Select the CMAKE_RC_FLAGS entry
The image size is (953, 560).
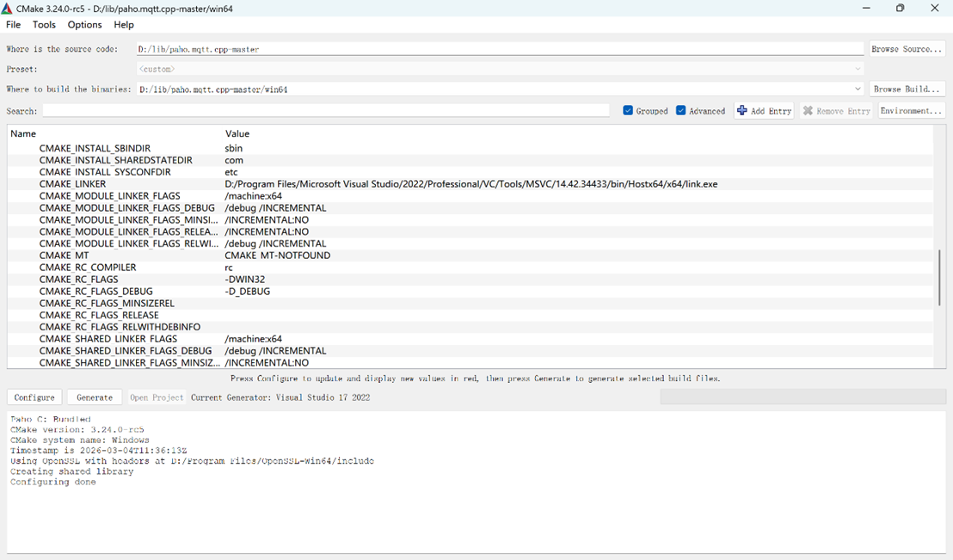pos(78,280)
